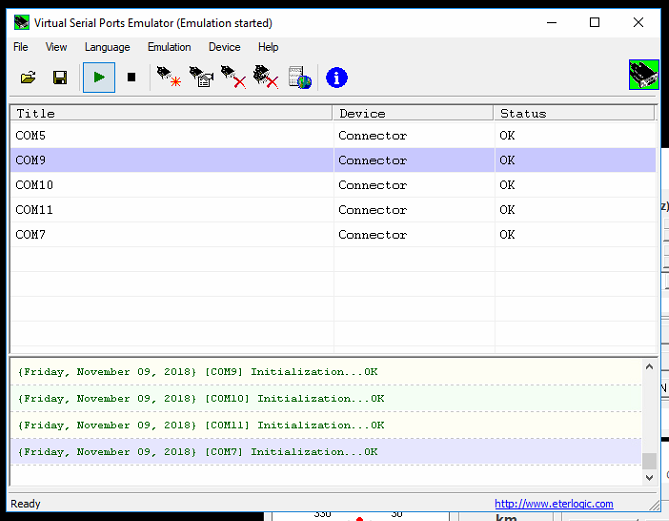The image size is (669, 521).
Task: Sort by the Device column header
Action: [x=413, y=114]
